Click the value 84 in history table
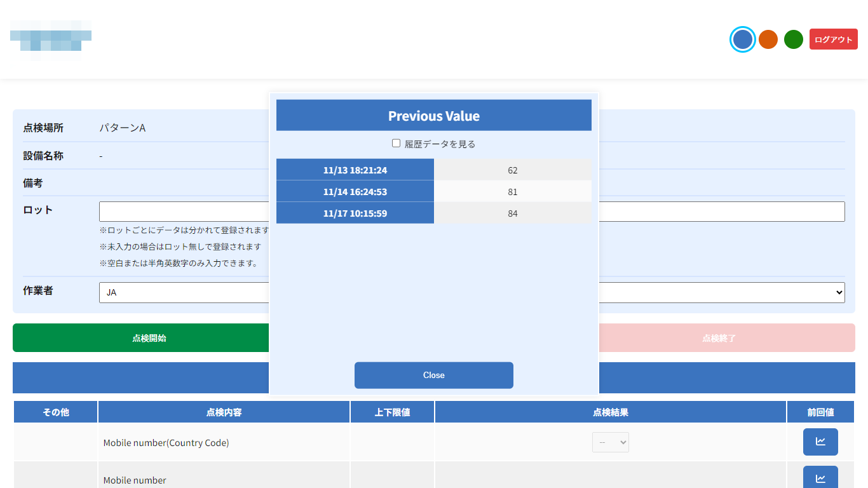 tap(512, 213)
